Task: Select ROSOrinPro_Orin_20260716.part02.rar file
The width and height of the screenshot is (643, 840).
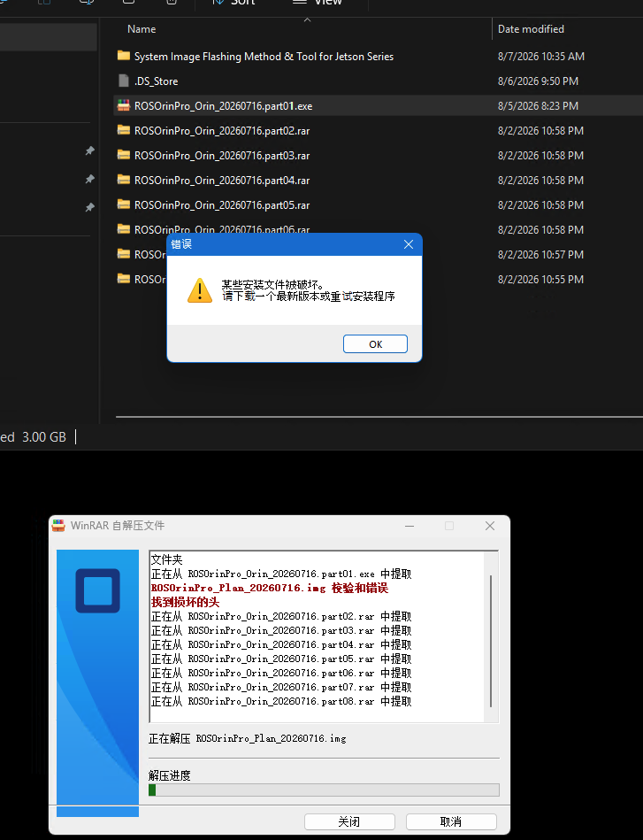Action: pyautogui.click(x=222, y=130)
